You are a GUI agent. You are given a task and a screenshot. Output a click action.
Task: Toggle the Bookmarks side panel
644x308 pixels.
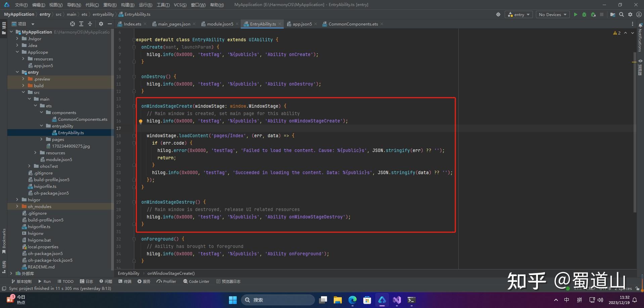4,240
